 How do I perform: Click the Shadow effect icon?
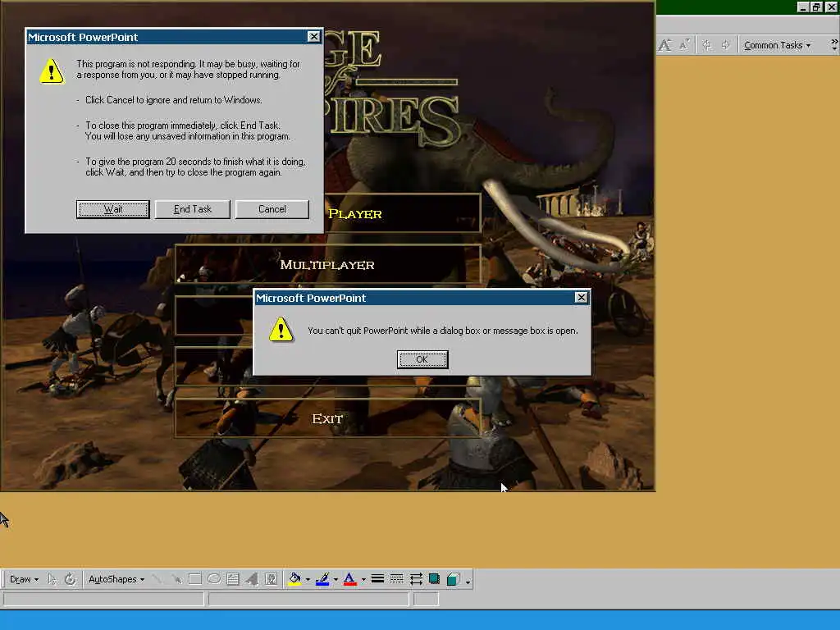tap(435, 579)
